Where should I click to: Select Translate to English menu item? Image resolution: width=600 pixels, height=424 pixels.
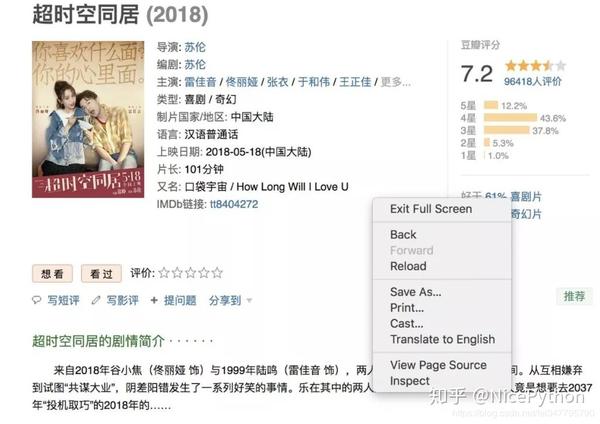tap(442, 339)
